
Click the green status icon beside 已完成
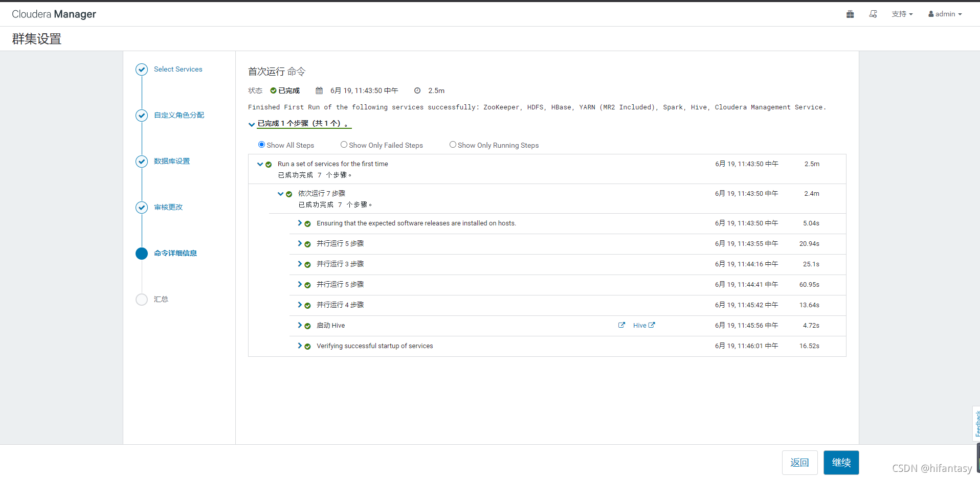[273, 90]
